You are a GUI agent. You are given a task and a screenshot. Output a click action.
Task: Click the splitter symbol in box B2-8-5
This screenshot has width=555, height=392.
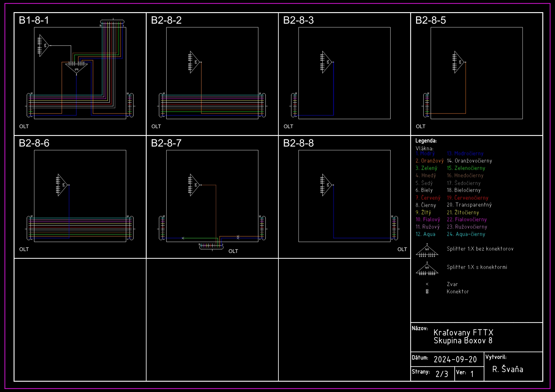point(458,62)
